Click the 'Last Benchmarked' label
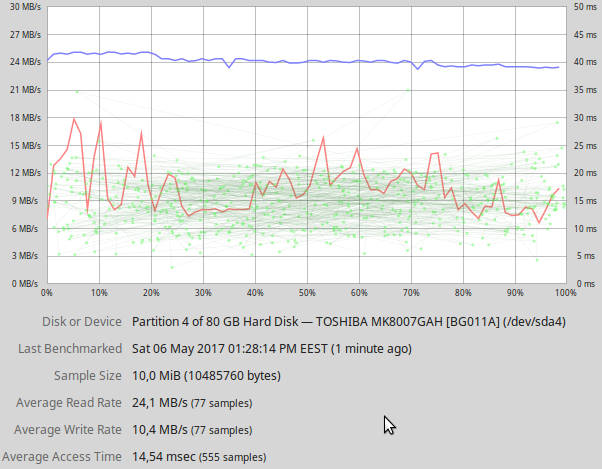Image resolution: width=602 pixels, height=469 pixels. (70, 348)
